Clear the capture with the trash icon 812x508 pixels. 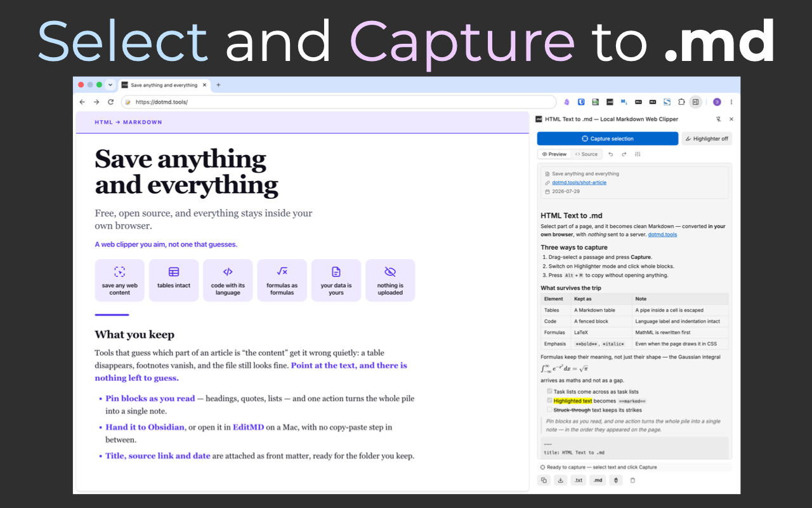[632, 480]
